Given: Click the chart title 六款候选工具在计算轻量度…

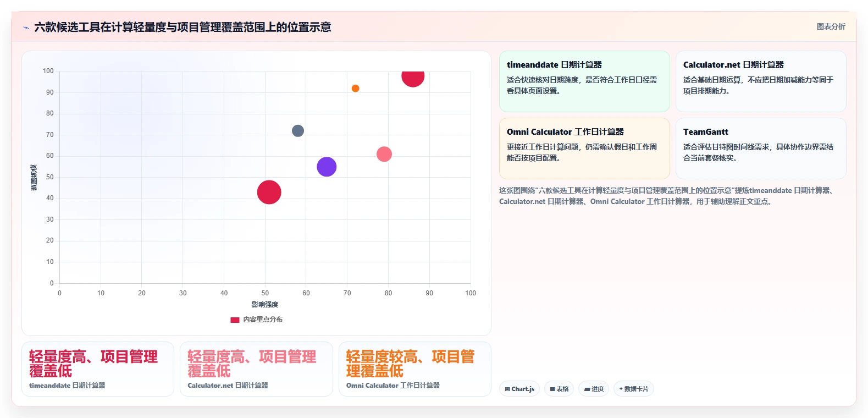Looking at the screenshot, I should [x=183, y=28].
